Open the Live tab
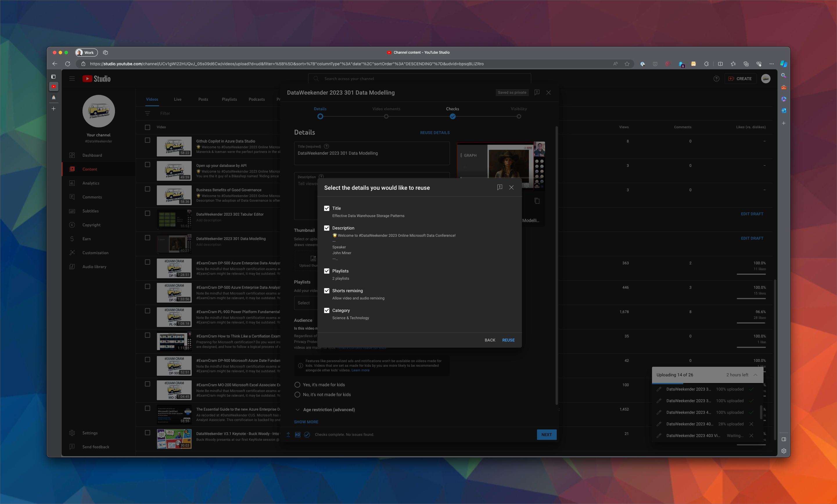The image size is (837, 504). pos(177,99)
